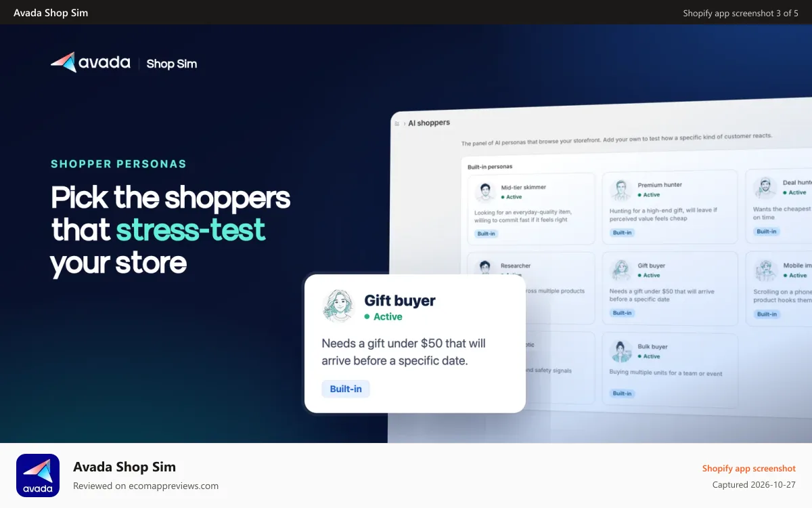Click the Avada Shop Sim heading in the footer
The width and height of the screenshot is (812, 508).
(x=125, y=467)
